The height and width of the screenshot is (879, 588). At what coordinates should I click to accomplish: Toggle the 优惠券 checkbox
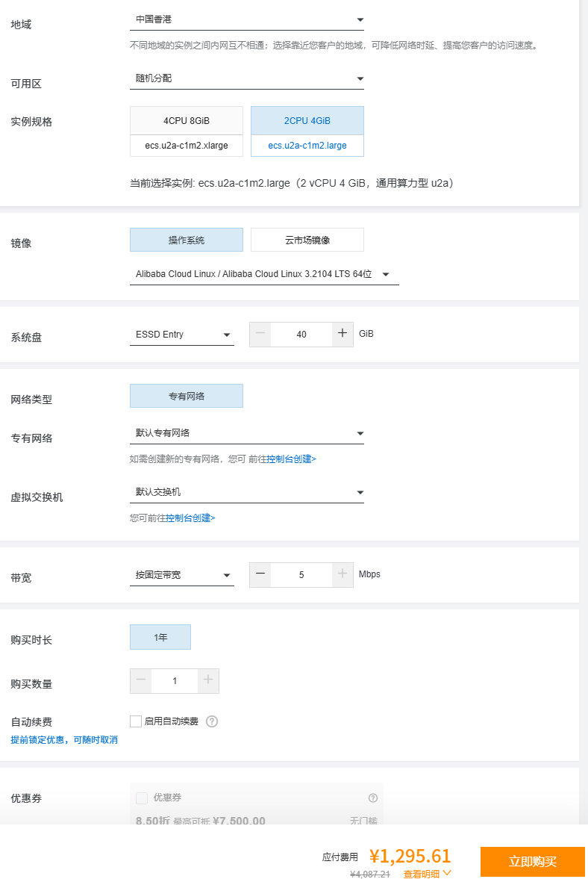142,798
